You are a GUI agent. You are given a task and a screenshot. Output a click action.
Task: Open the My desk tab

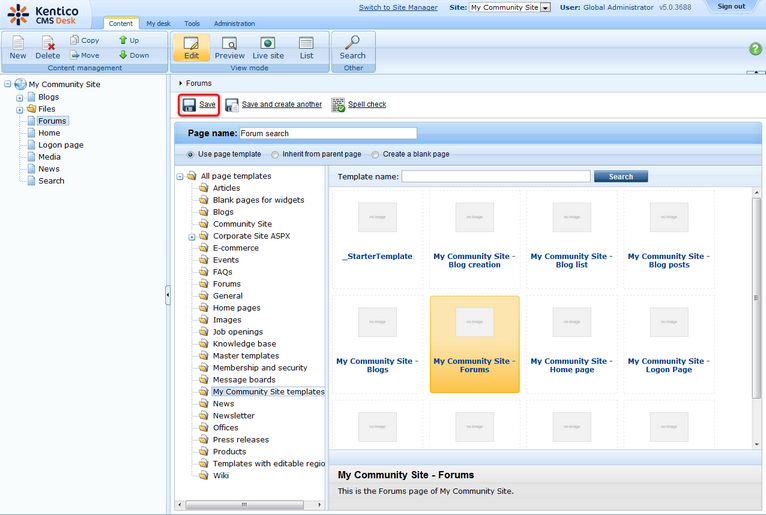pyautogui.click(x=158, y=23)
